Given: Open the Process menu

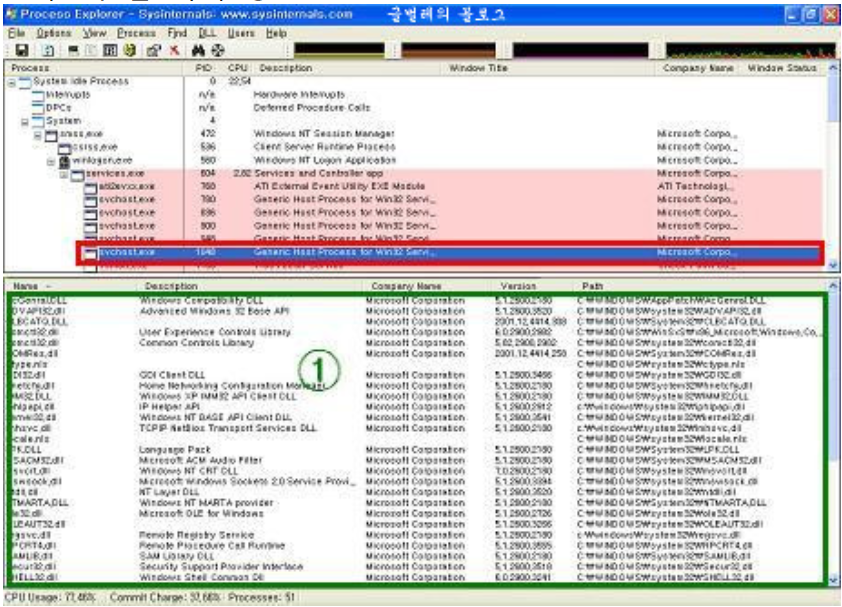Looking at the screenshot, I should tap(136, 33).
